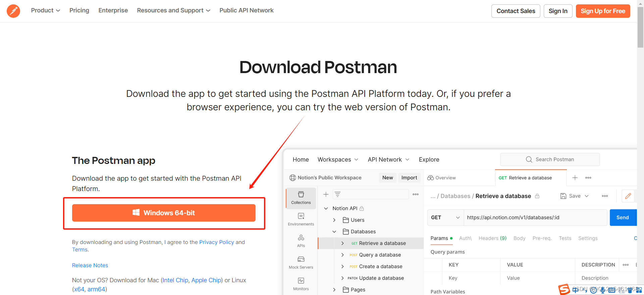
Task: Collapse the Notion API collection
Action: (x=326, y=209)
